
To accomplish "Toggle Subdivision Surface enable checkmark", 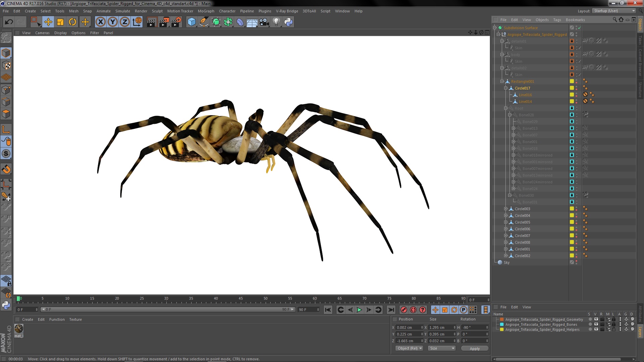I will (x=579, y=28).
